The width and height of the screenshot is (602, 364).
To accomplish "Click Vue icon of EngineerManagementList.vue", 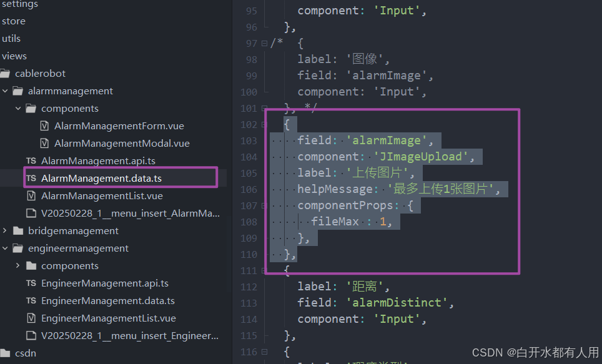I will point(31,318).
